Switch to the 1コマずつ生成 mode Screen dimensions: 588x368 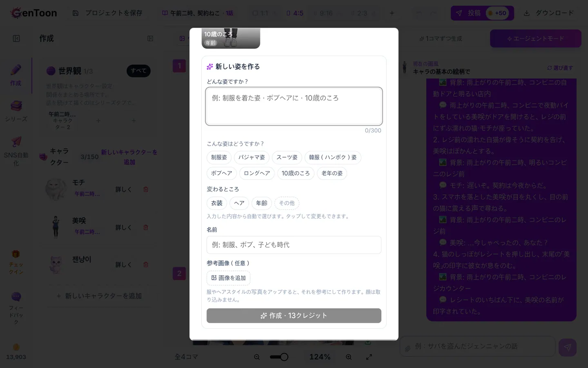[441, 38]
